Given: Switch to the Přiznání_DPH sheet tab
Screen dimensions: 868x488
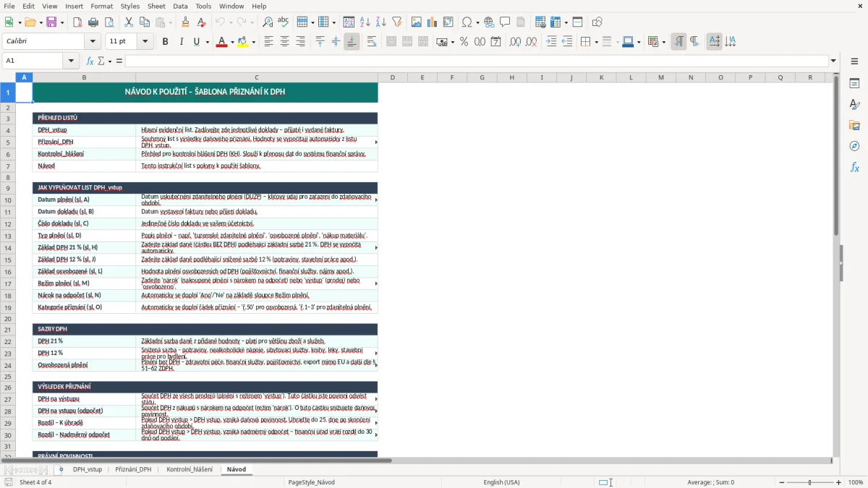Looking at the screenshot, I should tap(133, 469).
